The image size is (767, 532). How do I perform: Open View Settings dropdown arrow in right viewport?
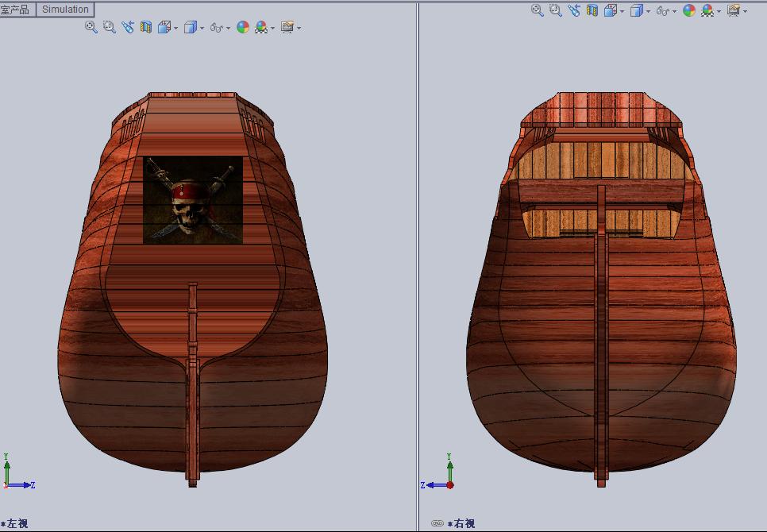[745, 11]
